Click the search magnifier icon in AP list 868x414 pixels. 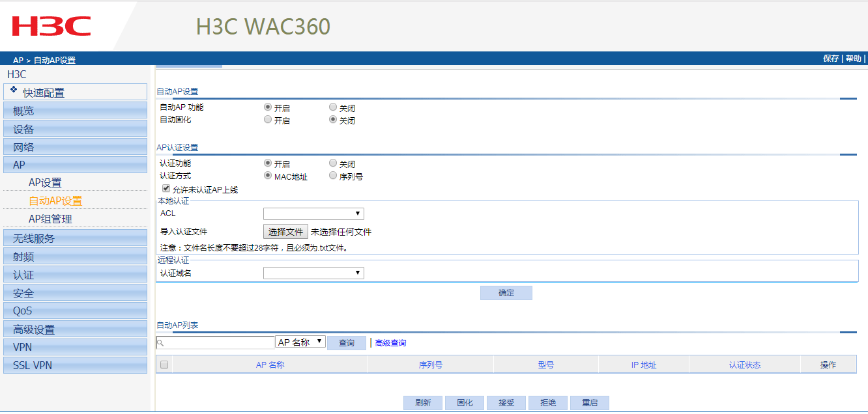point(160,342)
